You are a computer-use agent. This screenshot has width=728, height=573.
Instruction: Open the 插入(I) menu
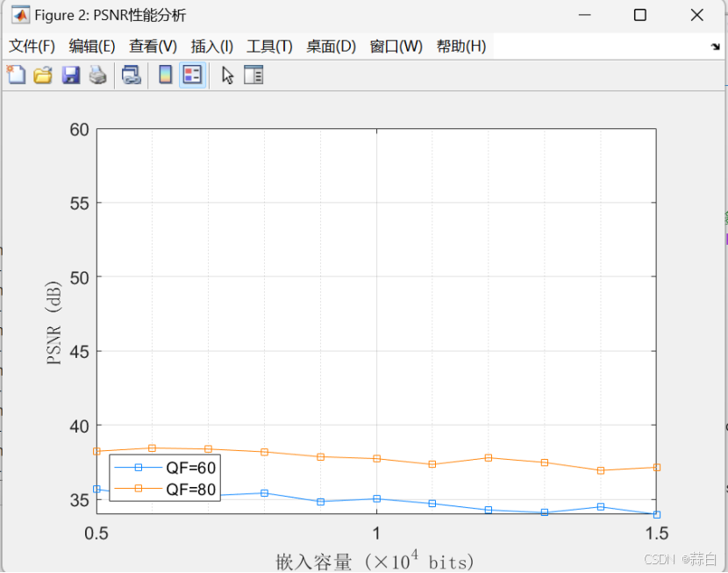click(x=210, y=46)
